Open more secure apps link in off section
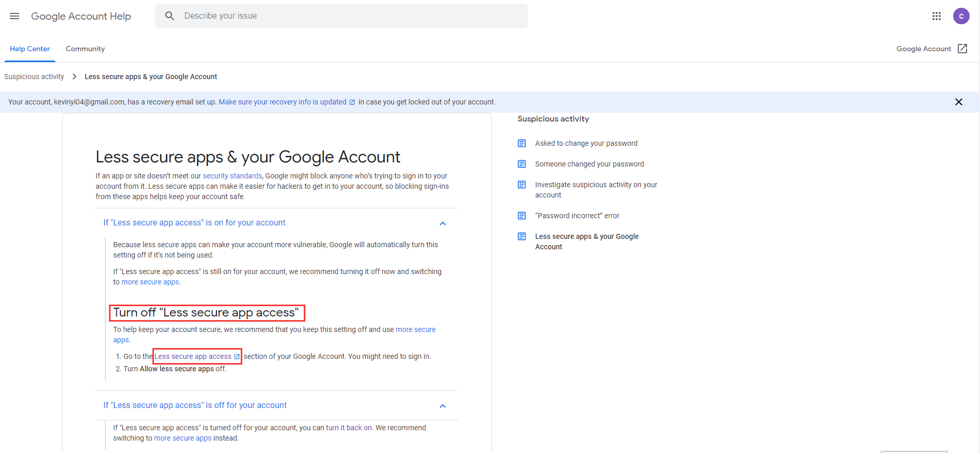980x453 pixels. pyautogui.click(x=183, y=438)
